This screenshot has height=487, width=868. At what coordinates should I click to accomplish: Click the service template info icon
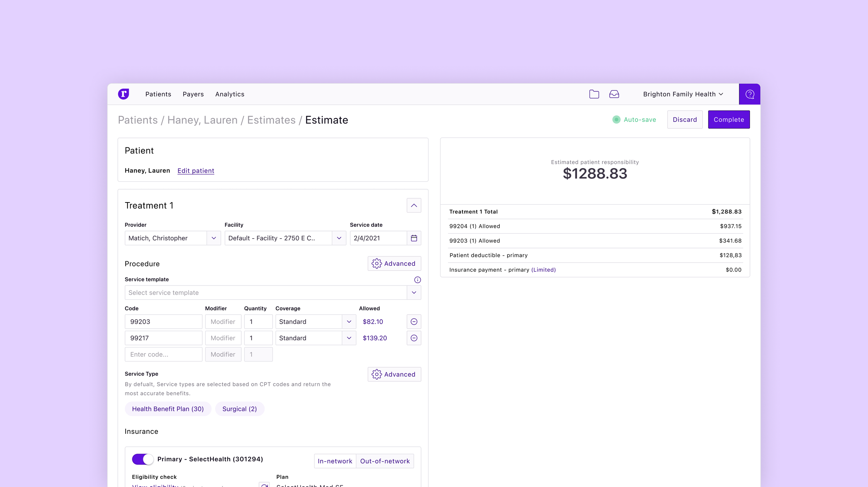pos(417,280)
